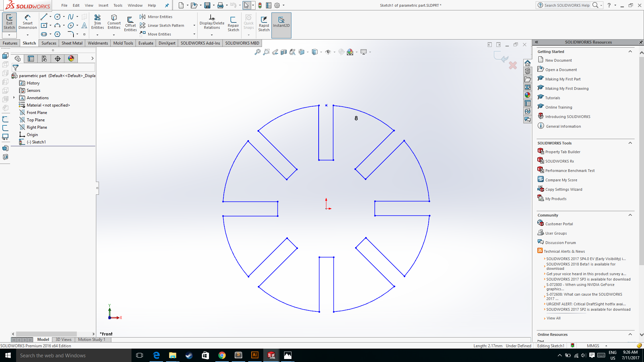
Task: Click the Offset Entities tool
Action: click(x=130, y=23)
